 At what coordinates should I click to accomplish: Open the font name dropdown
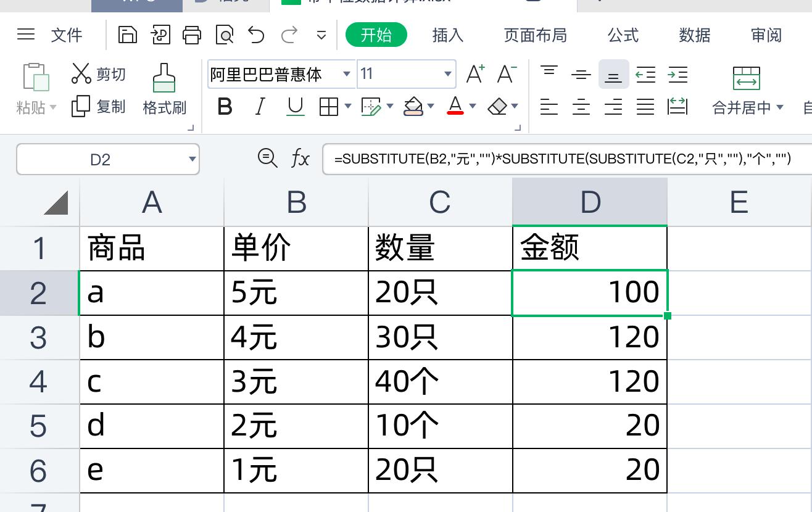pos(347,73)
